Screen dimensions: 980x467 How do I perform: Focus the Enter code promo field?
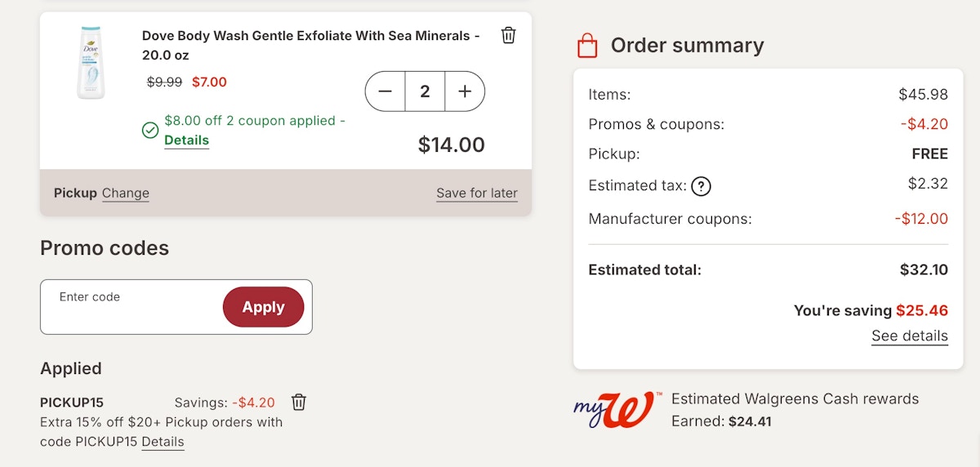pyautogui.click(x=131, y=307)
